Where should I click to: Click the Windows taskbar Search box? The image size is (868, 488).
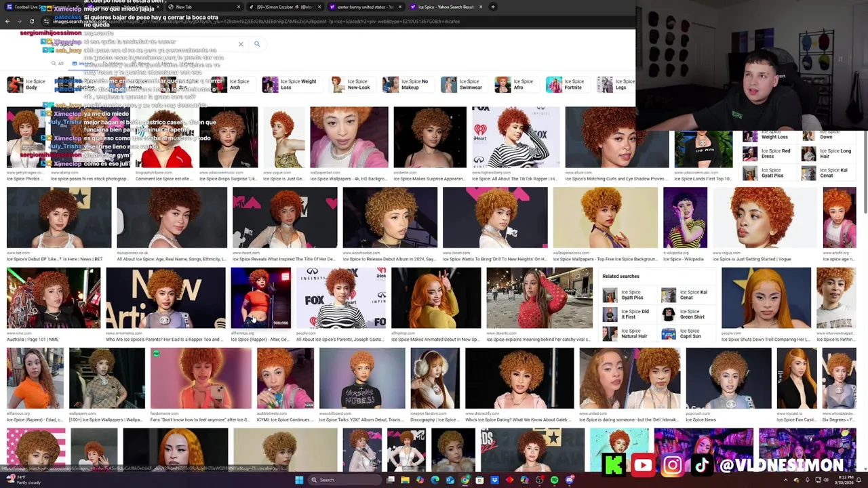pos(344,480)
